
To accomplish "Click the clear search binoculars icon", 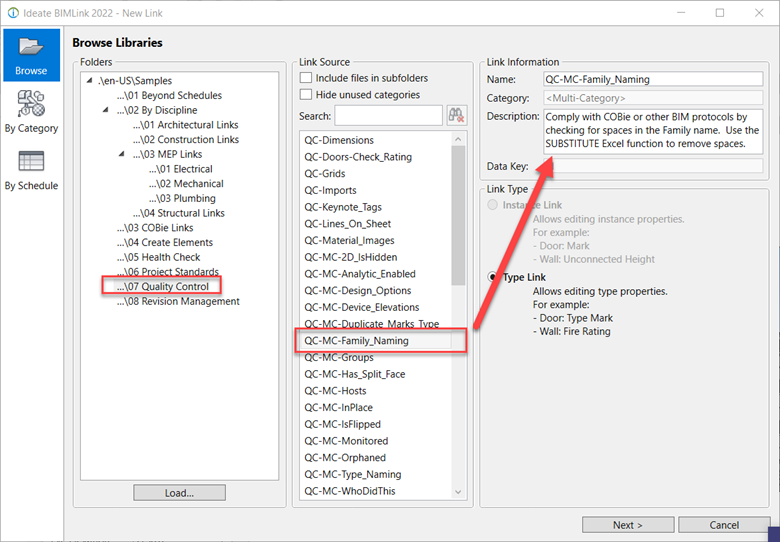I will (x=456, y=115).
